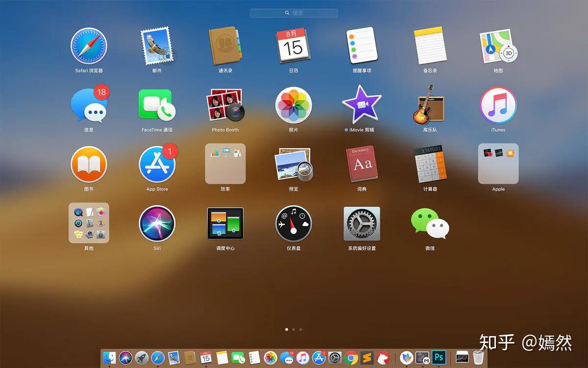
Task: Launch 提醒事项 from Launchpad
Action: [x=362, y=46]
